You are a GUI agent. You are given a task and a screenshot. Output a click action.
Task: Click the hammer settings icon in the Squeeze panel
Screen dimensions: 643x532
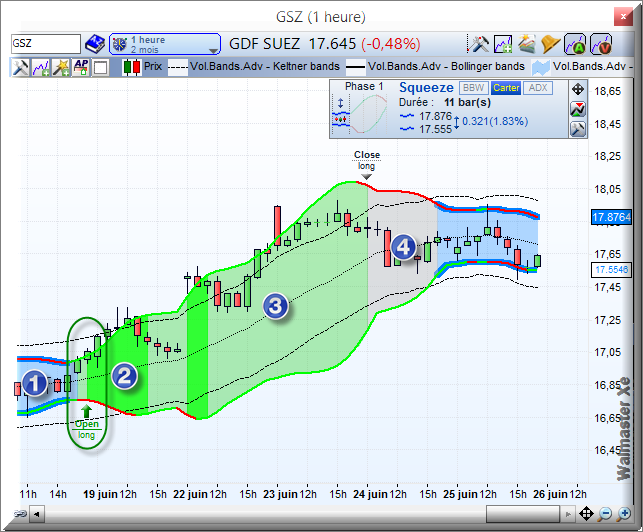[578, 129]
